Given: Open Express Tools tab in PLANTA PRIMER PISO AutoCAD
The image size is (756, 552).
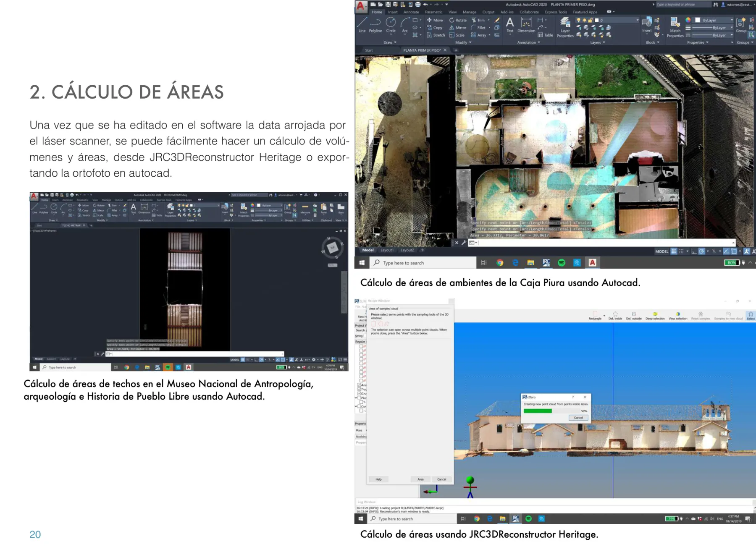Looking at the screenshot, I should point(556,12).
